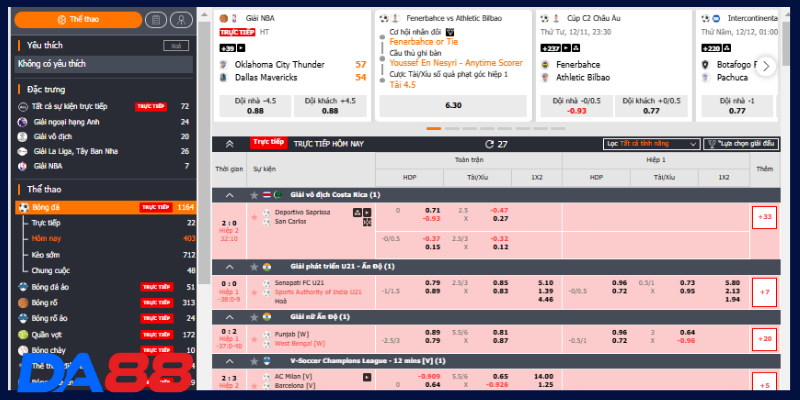This screenshot has width=800, height=400.
Task: Favorite Deportivo Saprissa match star
Action: pyautogui.click(x=254, y=217)
